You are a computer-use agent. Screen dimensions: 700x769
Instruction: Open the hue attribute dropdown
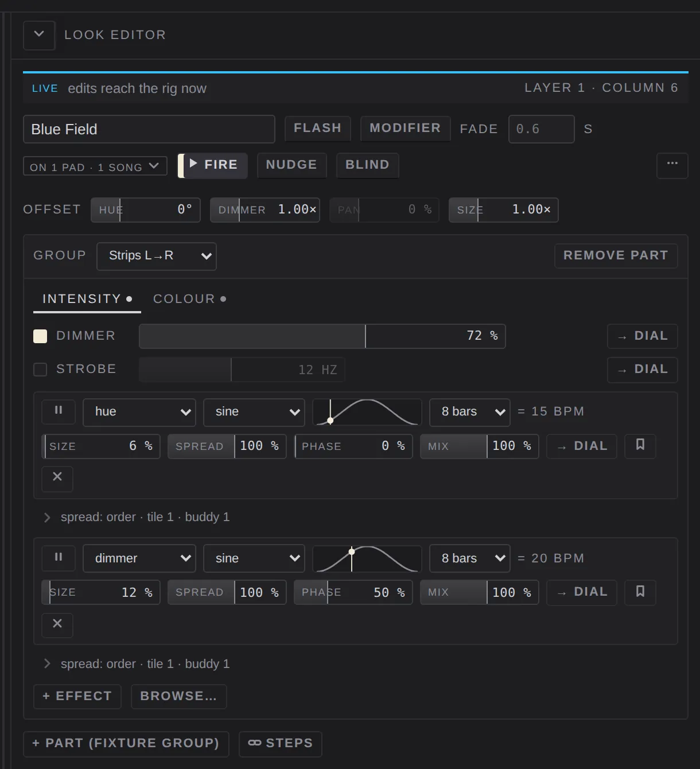(x=139, y=412)
